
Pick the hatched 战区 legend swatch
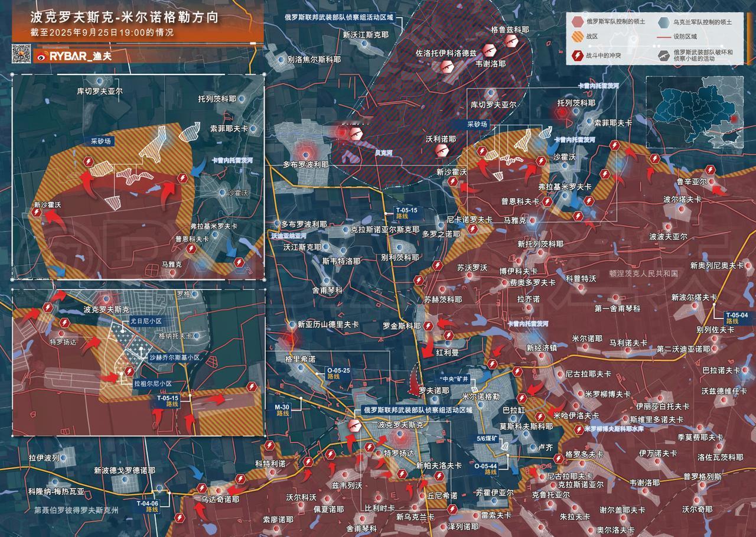coord(577,36)
